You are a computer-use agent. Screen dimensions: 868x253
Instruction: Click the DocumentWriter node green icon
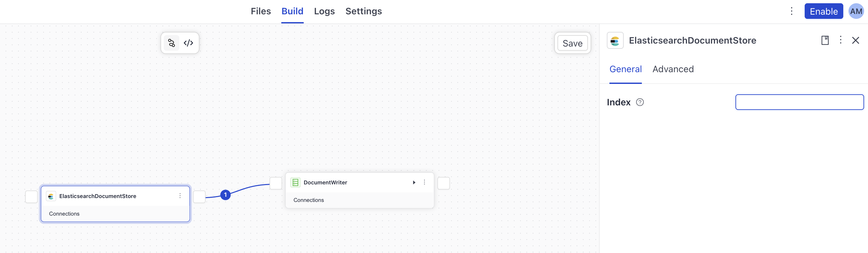[295, 182]
